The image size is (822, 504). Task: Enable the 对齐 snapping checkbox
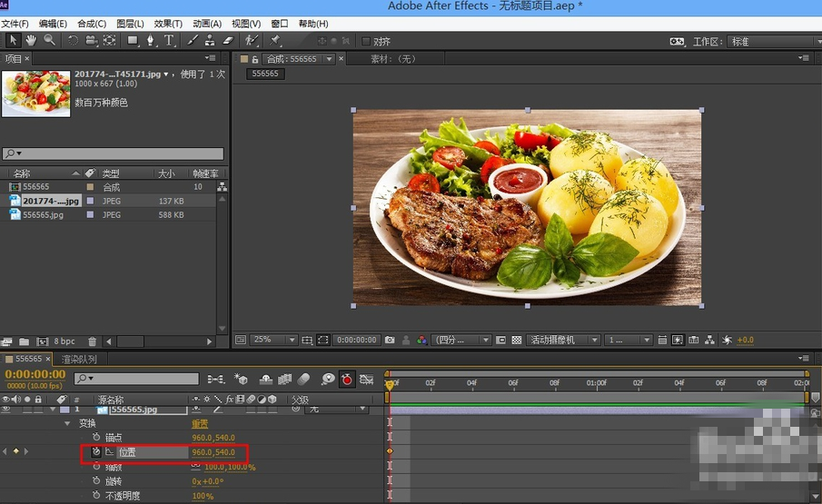[x=366, y=41]
